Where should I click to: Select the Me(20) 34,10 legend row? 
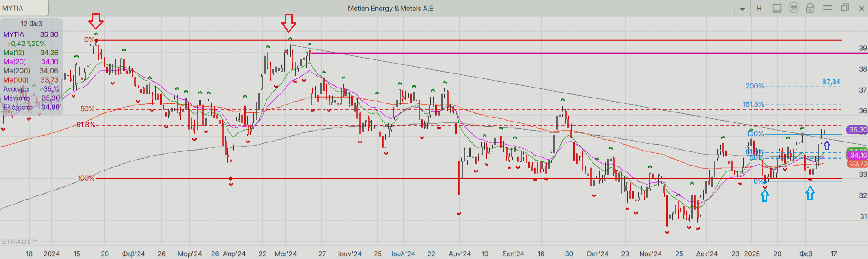(x=31, y=62)
